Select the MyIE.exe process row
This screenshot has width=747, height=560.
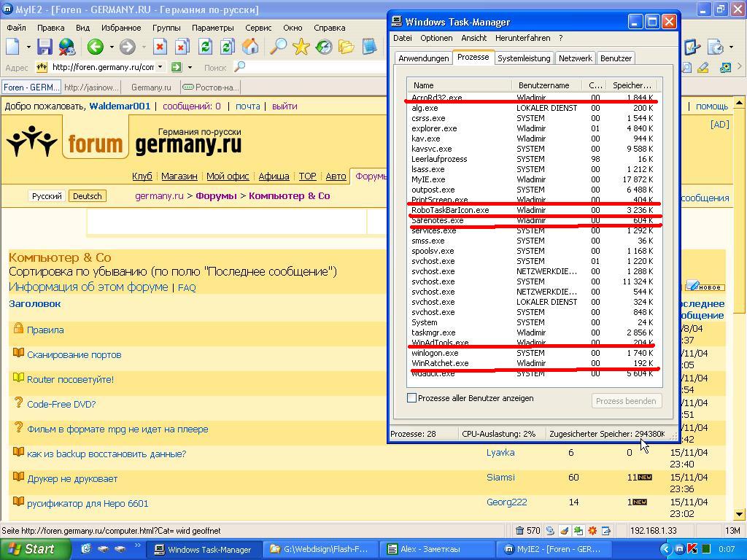coord(533,179)
